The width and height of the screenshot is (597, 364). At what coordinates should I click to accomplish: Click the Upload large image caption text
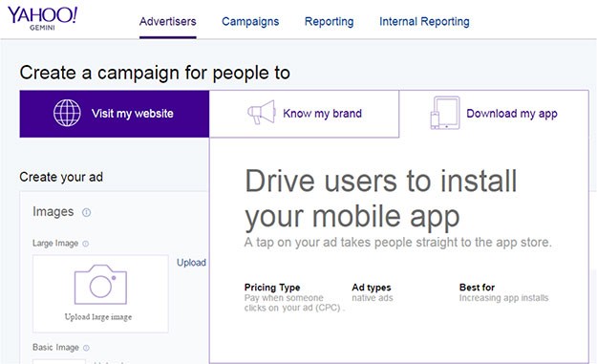click(x=98, y=317)
